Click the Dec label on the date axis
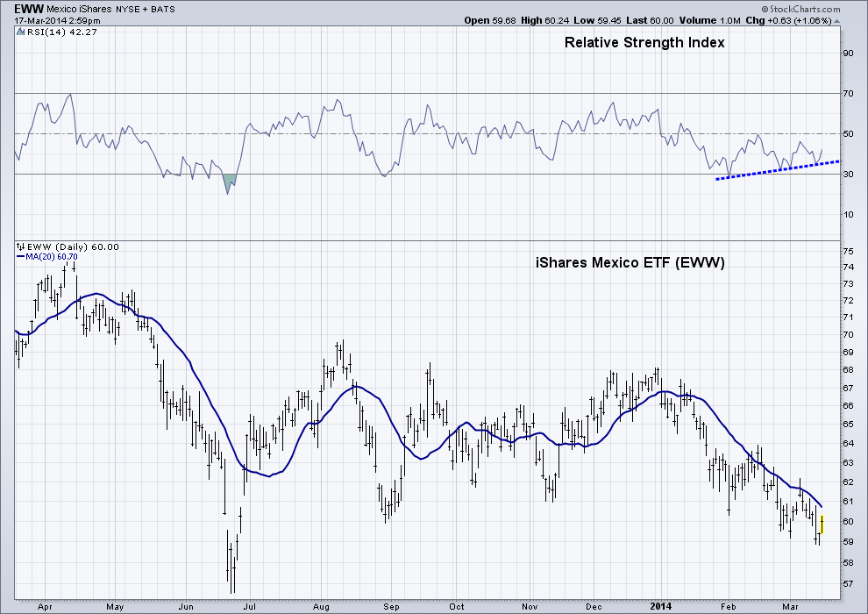 [594, 607]
